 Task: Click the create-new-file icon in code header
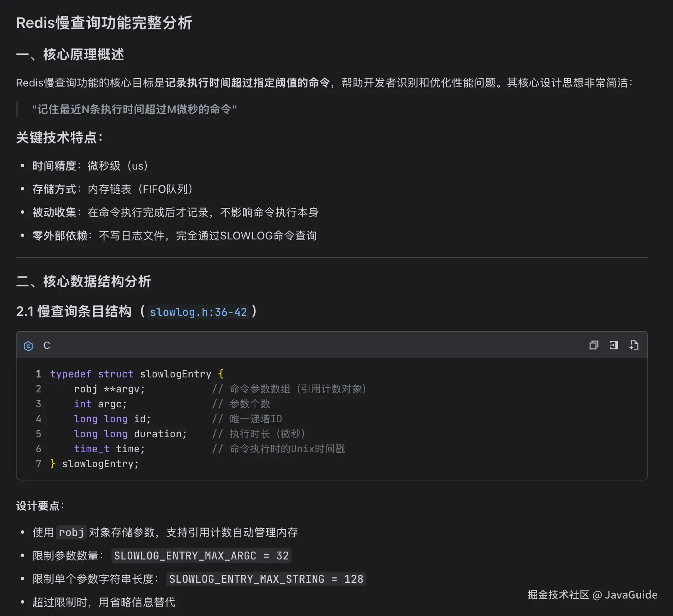point(634,345)
